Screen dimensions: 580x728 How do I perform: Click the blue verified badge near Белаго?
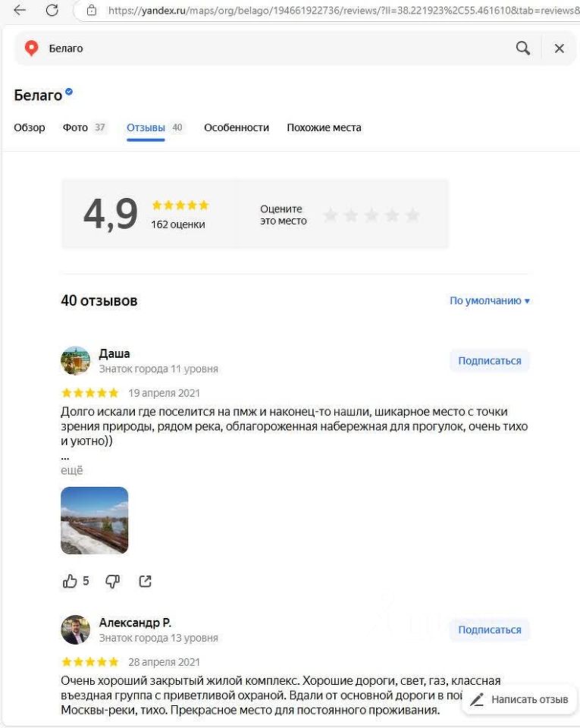click(69, 93)
